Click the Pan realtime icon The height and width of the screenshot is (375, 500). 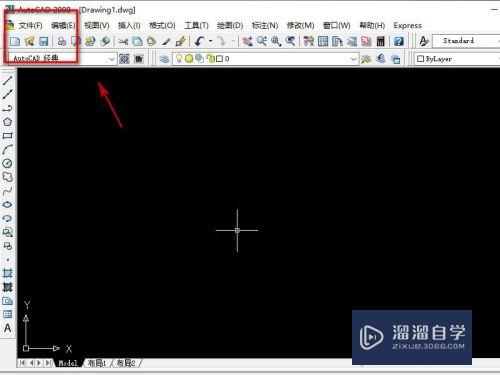click(247, 41)
